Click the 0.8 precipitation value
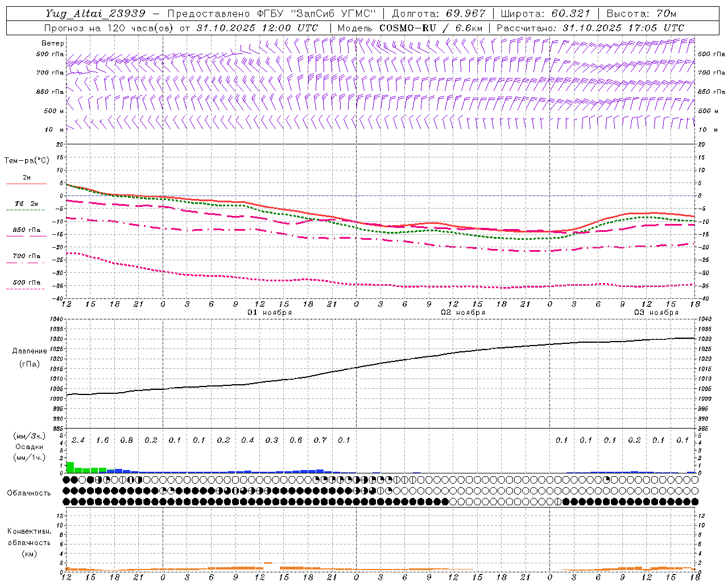Image resolution: width=728 pixels, height=582 pixels. coord(127,440)
